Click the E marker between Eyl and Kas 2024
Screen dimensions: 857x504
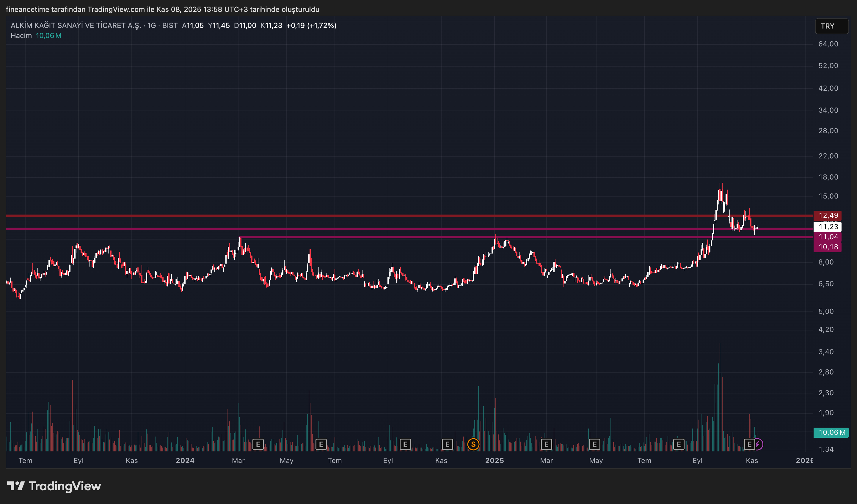405,444
